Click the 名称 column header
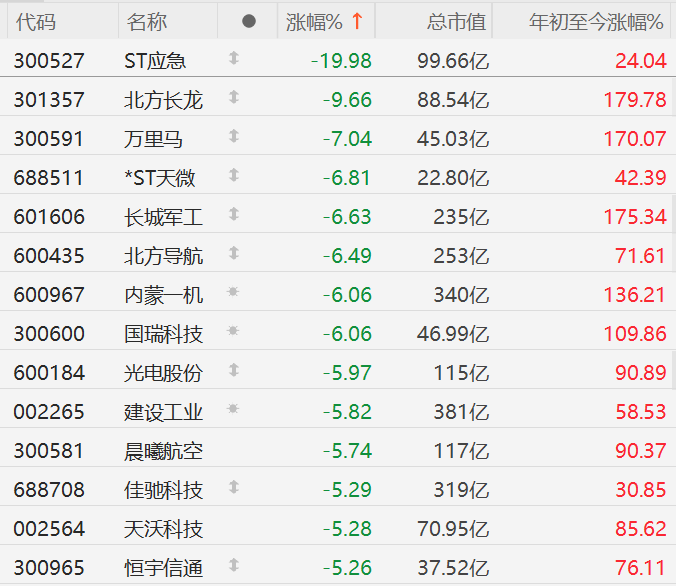The image size is (676, 586). coord(147,22)
